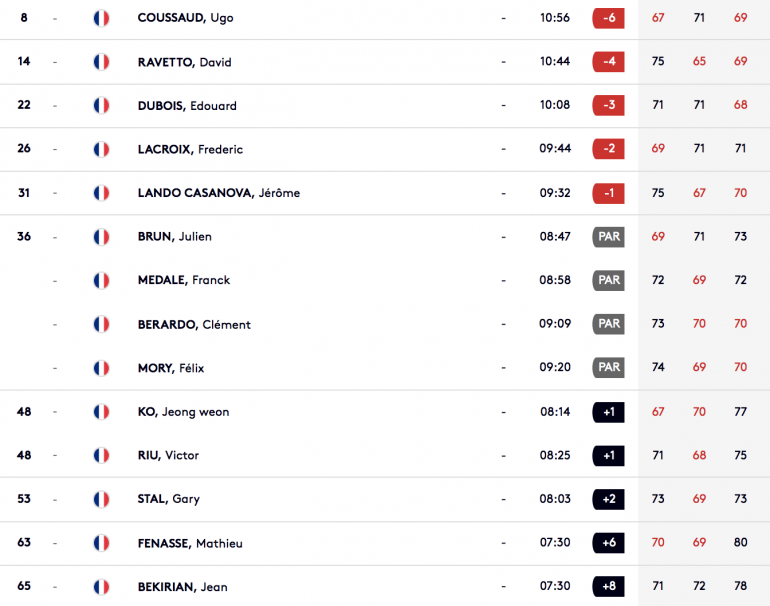Screen dimensions: 770x606
Task: Select the +6 badge for FENASSE, Mathieu
Action: [x=608, y=543]
